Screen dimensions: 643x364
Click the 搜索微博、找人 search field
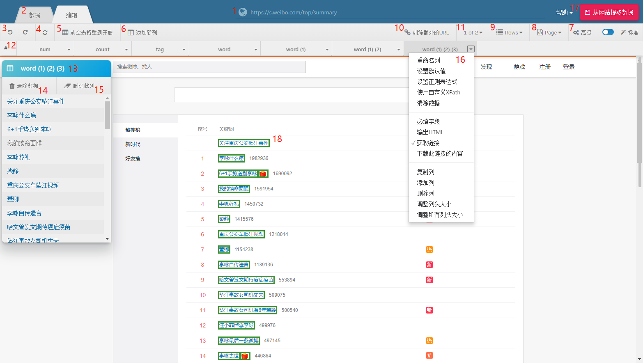(x=209, y=67)
